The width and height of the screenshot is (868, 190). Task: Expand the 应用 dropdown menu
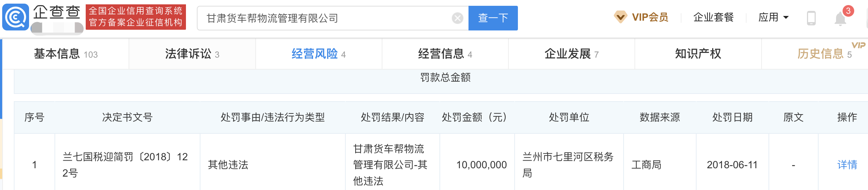point(773,17)
